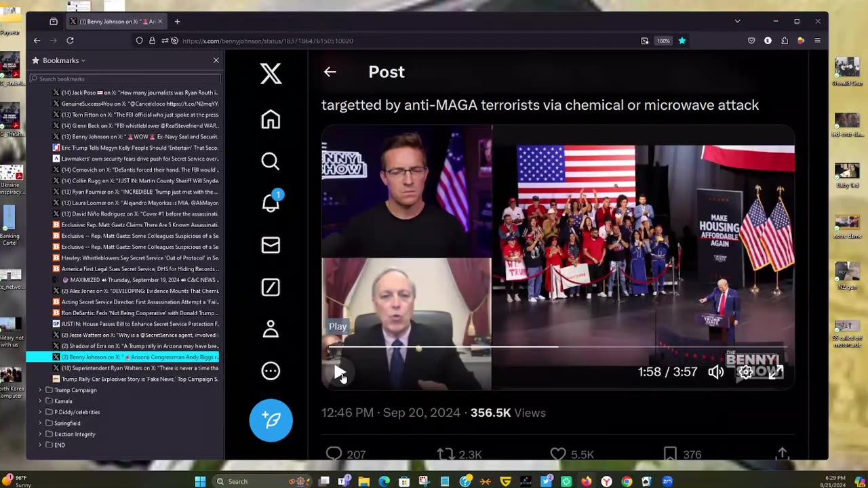868x488 pixels.
Task: Open Alex Jones DEVELOPING bookmark
Action: [136, 291]
